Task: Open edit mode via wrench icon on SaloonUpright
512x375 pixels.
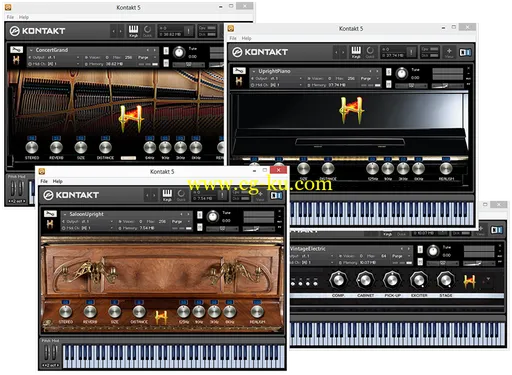Action: point(50,214)
